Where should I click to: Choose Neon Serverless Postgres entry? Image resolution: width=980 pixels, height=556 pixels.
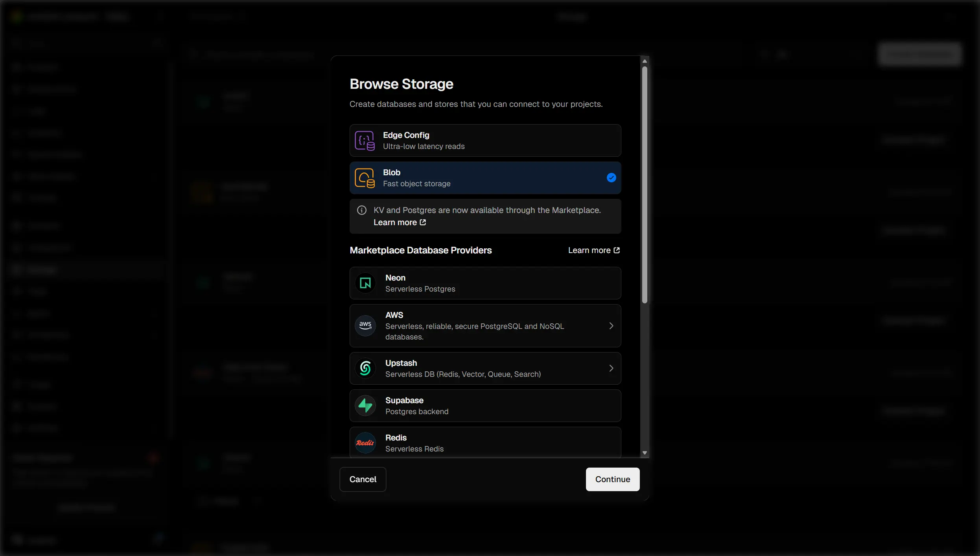click(x=484, y=283)
